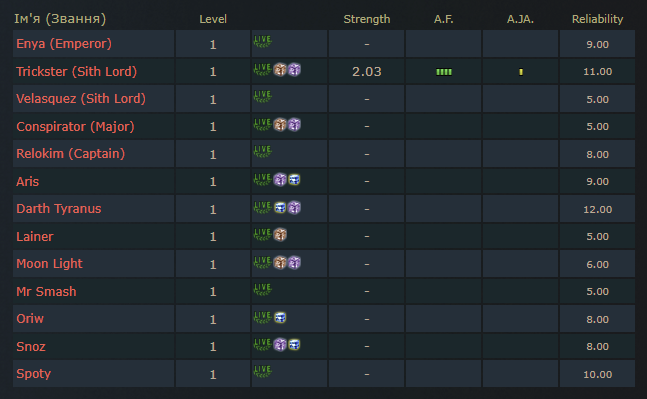Click the purple cube icon in Moon Light's row
This screenshot has width=647, height=399.
[x=294, y=262]
